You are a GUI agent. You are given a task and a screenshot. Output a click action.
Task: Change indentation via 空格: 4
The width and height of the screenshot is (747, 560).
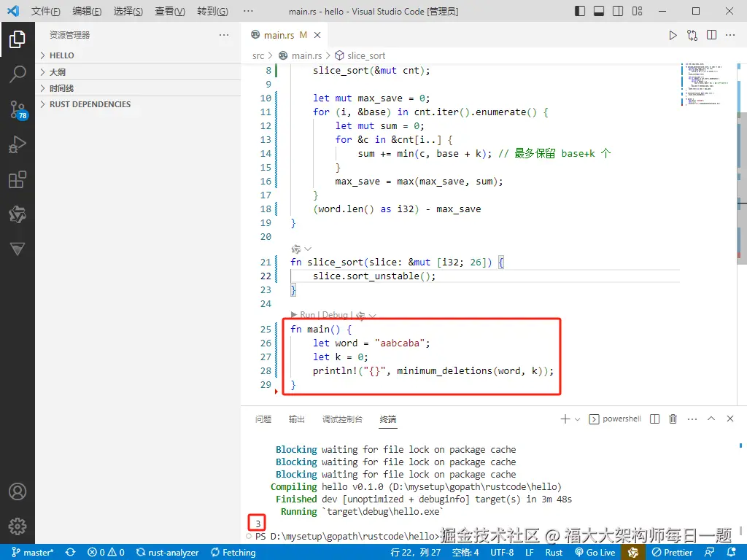click(x=465, y=553)
